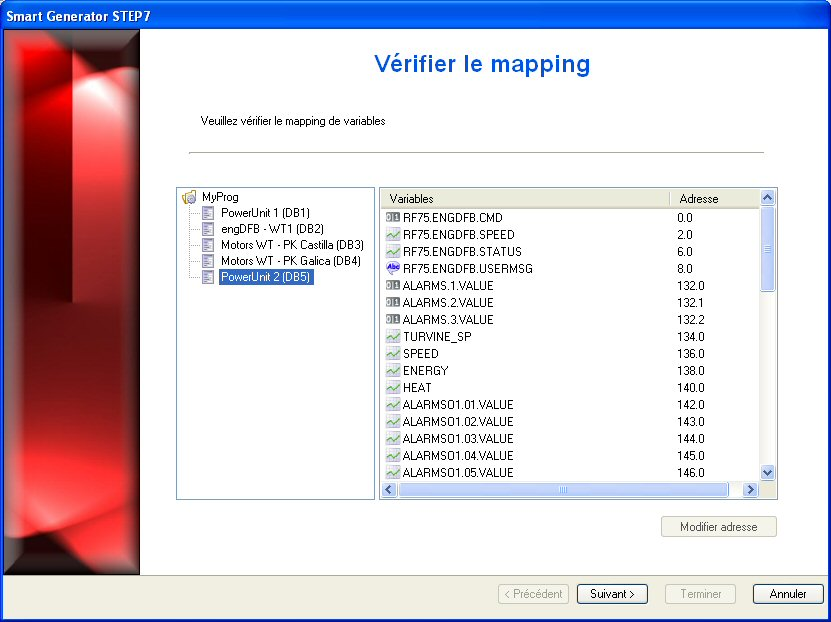Select engDFB - WT1 (DB2) node
Viewport: 831px width, 622px height.
272,229
